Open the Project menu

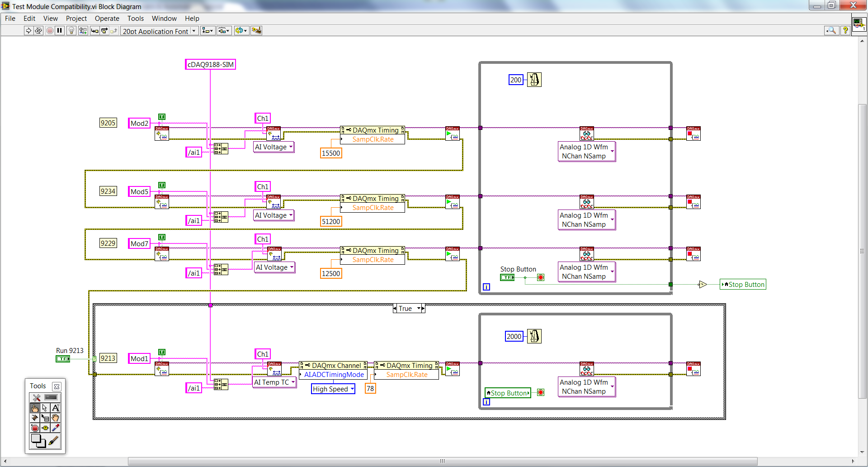[76, 18]
